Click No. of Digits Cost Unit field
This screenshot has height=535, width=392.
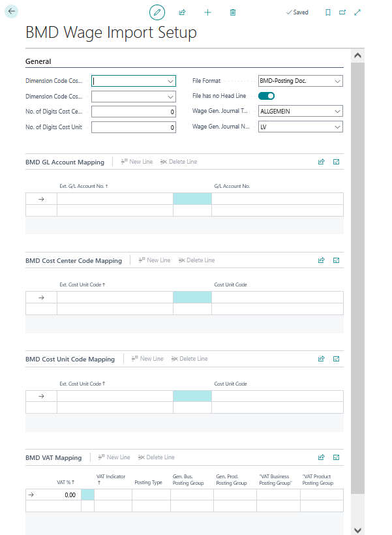pyautogui.click(x=134, y=127)
